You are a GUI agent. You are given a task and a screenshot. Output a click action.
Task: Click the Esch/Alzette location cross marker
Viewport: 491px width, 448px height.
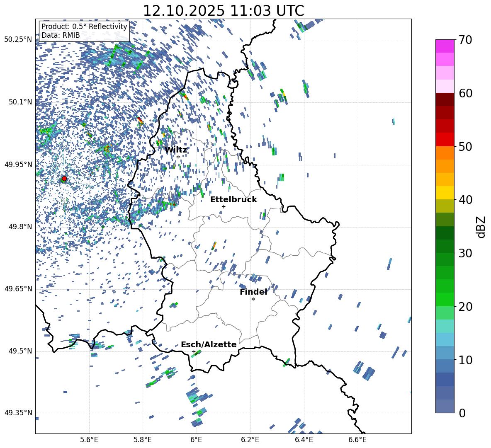[x=194, y=351]
